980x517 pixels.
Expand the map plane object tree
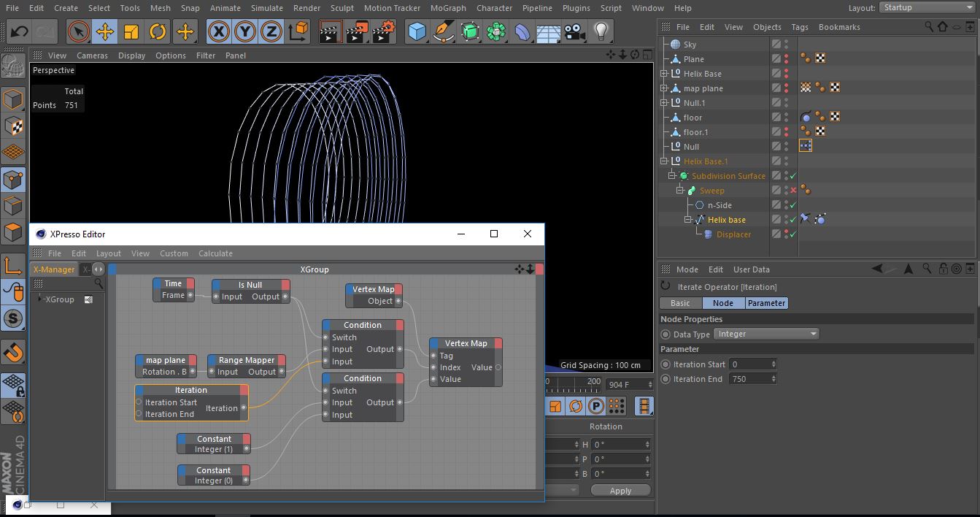tap(664, 88)
